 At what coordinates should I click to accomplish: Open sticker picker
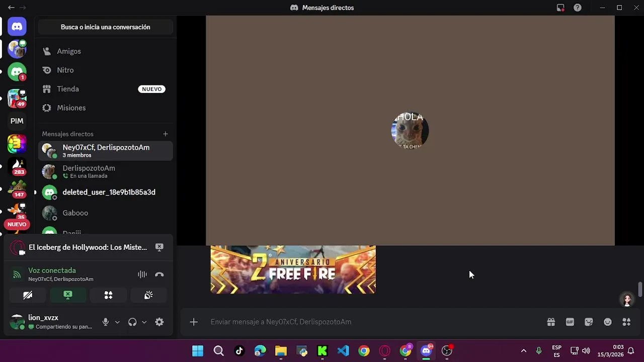pyautogui.click(x=589, y=322)
